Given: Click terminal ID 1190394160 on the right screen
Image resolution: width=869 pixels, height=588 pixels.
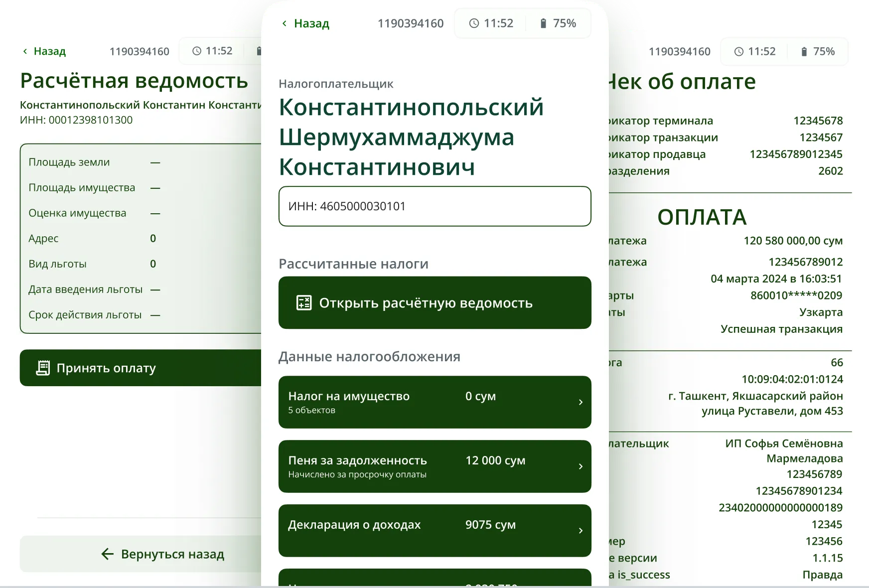Looking at the screenshot, I should pyautogui.click(x=680, y=51).
